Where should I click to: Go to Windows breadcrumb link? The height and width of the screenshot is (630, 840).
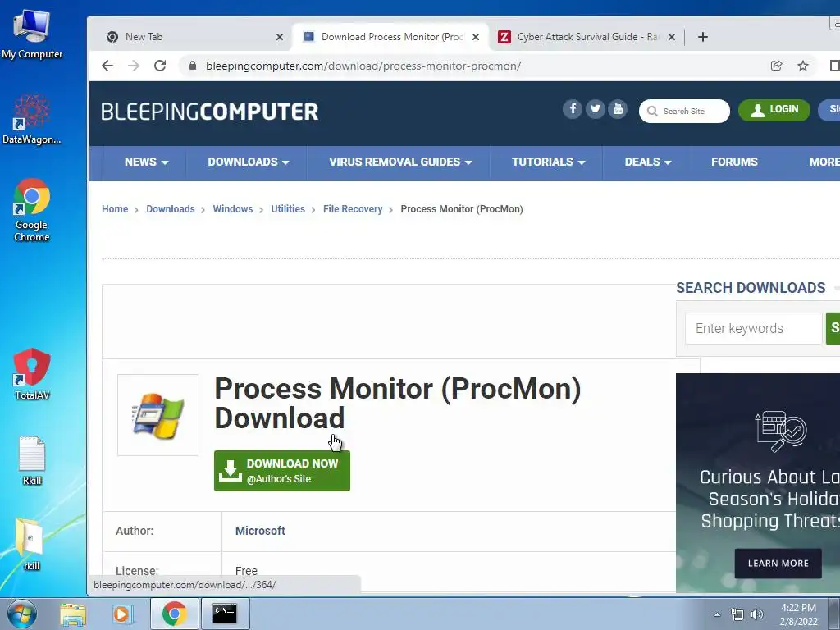(232, 209)
